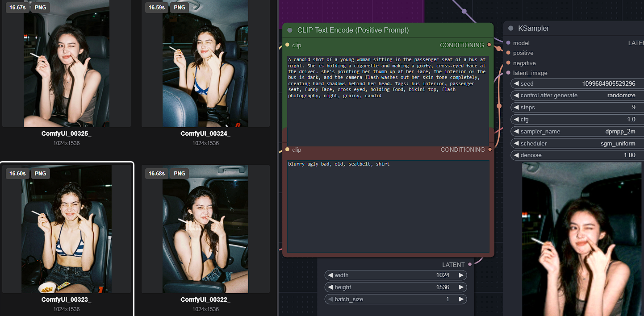Click the CLIP Text Encode (Positive Prompt) title
644x316 pixels.
[x=353, y=30]
